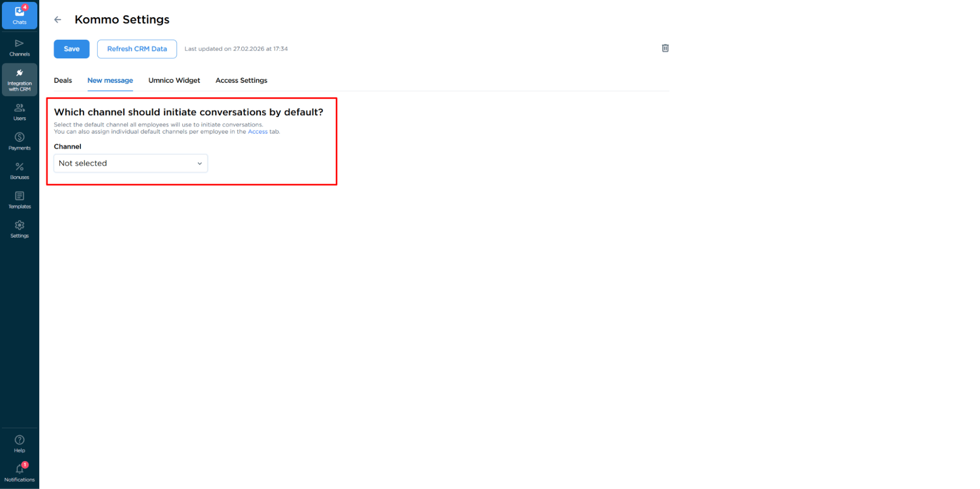The image size is (980, 489).
Task: Switch to the Umnico Widget tab
Action: 174,80
